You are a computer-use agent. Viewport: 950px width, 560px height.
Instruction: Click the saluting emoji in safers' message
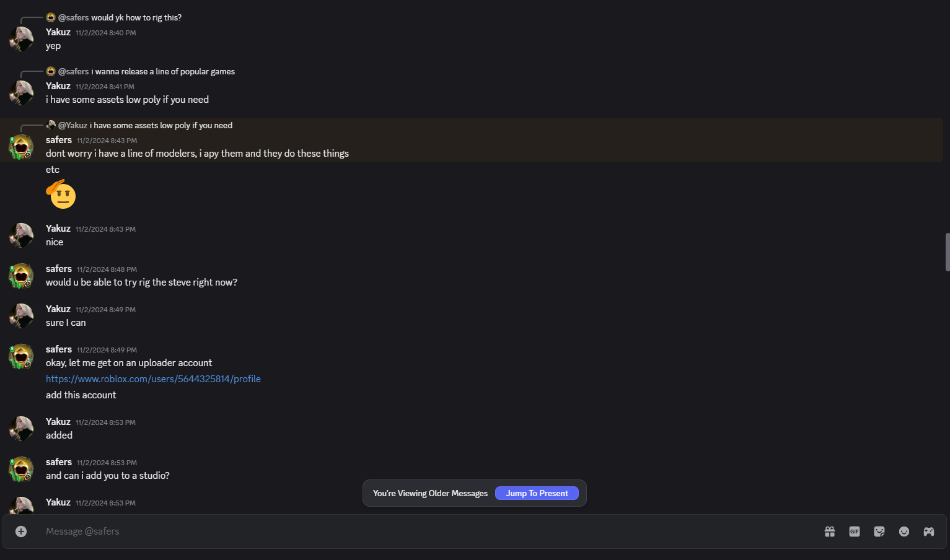61,195
